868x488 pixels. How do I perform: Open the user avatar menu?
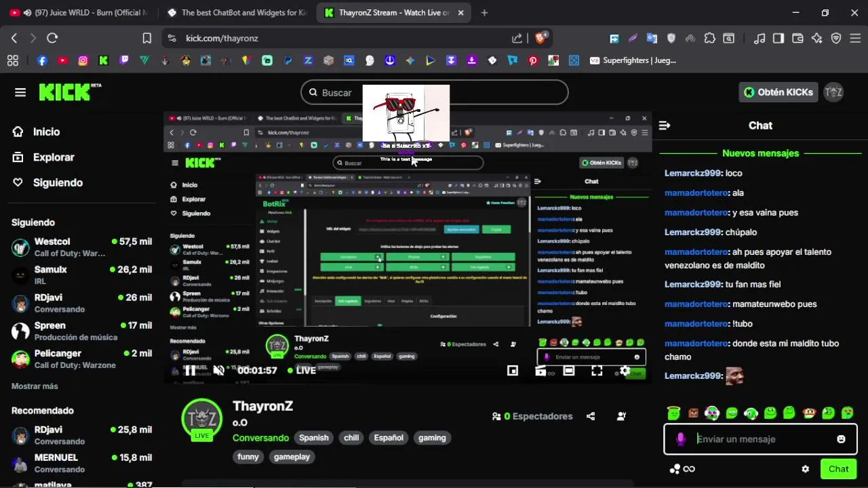point(833,92)
